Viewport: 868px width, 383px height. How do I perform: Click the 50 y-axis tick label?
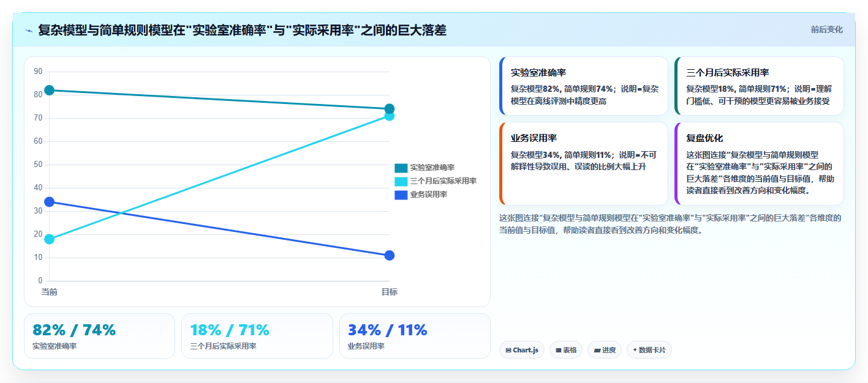coord(38,165)
